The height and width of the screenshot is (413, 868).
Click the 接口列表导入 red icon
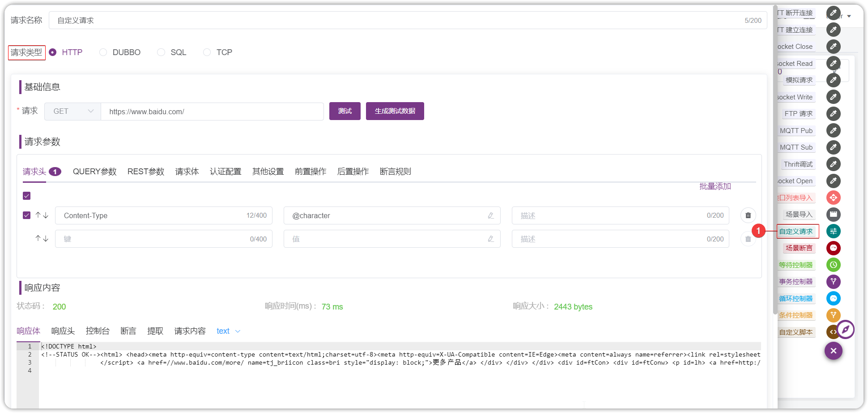point(833,198)
